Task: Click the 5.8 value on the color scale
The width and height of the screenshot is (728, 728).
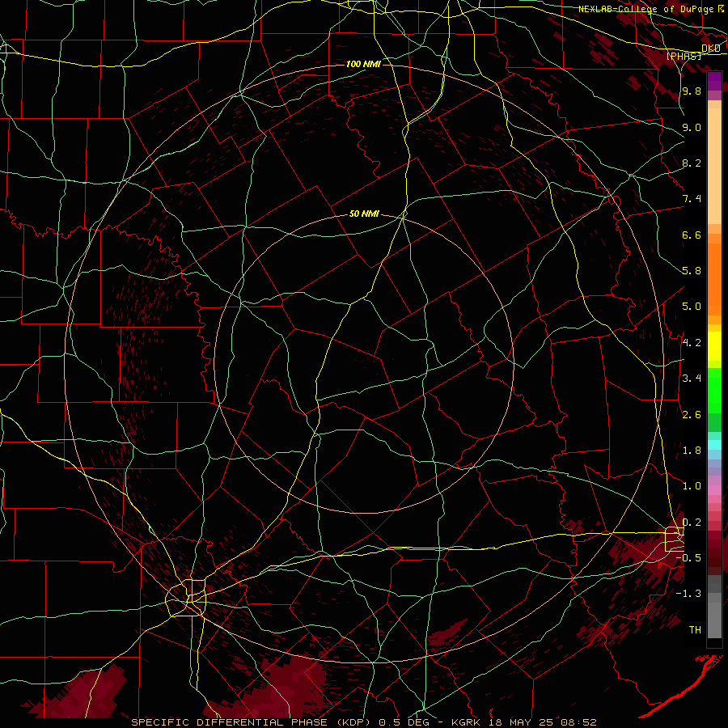Action: [692, 271]
